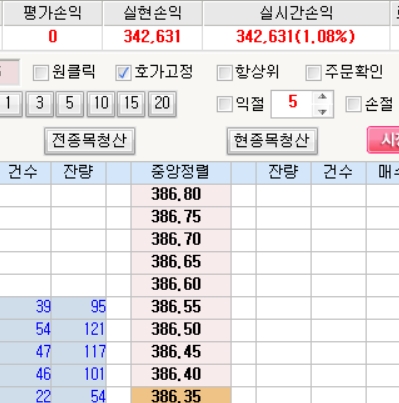Click price row 386.80
This screenshot has height=403, width=399.
(181, 195)
